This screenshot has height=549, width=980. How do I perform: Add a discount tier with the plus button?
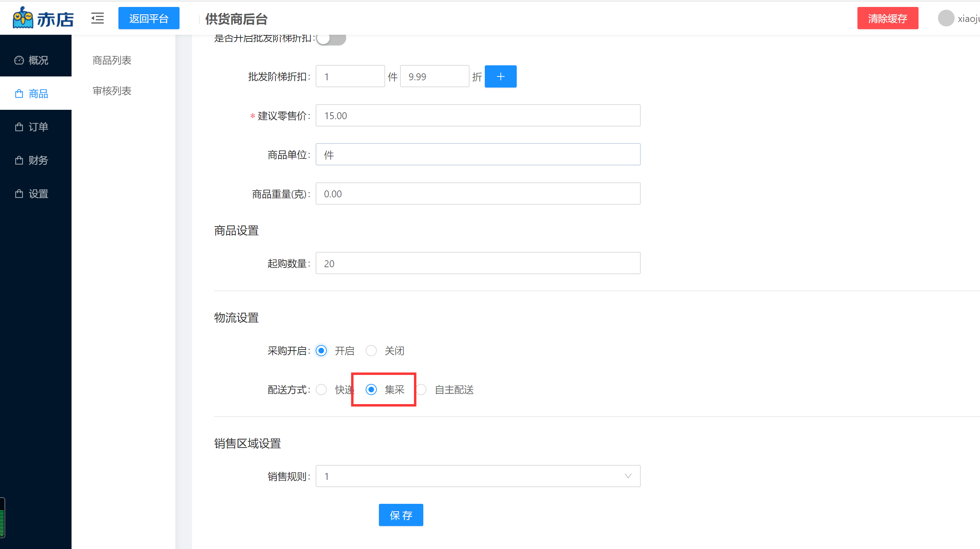(500, 76)
